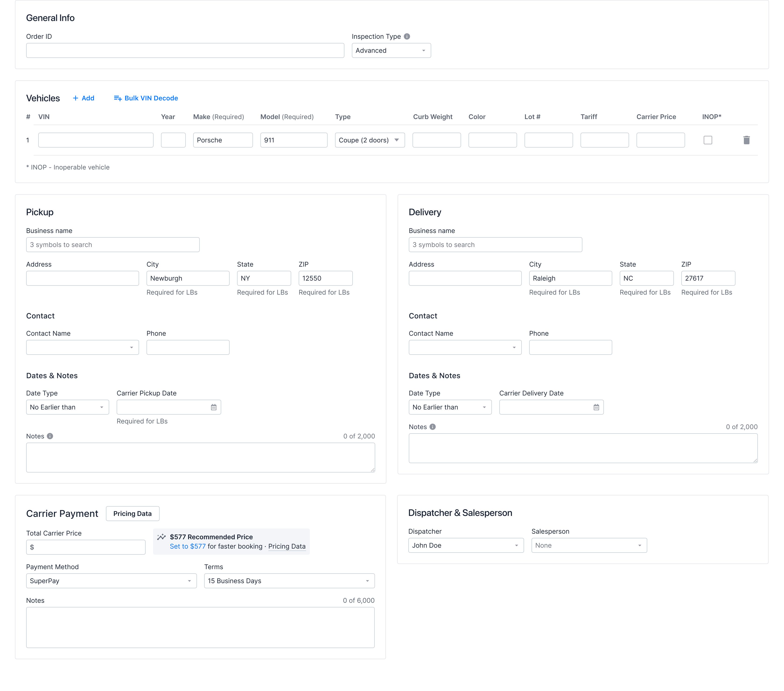Viewport: 784px width, 691px height.
Task: Click the Pricing Data button
Action: pos(132,513)
